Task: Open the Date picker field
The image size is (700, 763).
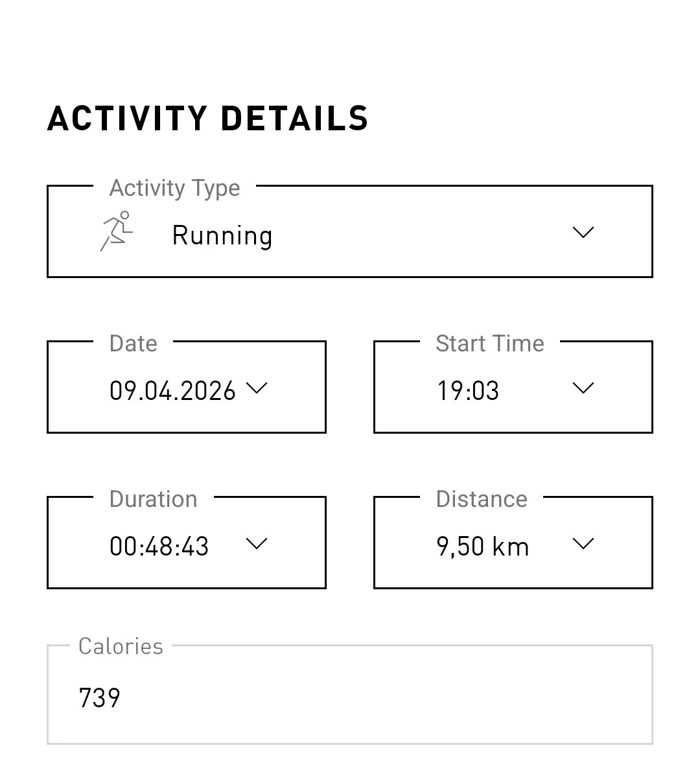Action: point(187,387)
